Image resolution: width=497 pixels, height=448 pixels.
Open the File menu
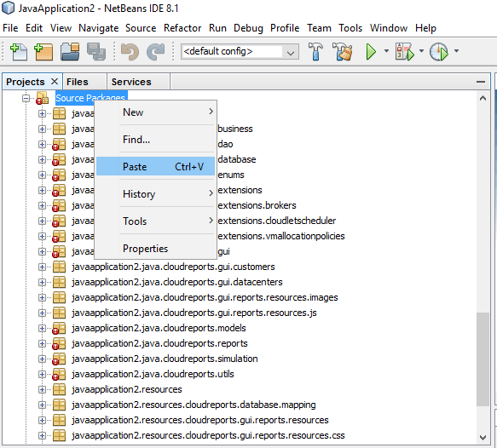10,28
